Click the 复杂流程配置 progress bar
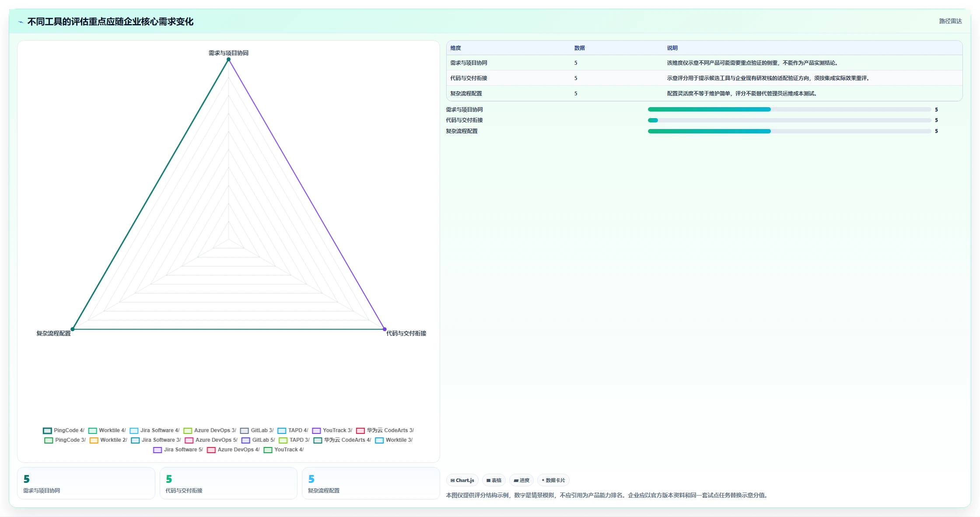The image size is (980, 517). coord(789,131)
